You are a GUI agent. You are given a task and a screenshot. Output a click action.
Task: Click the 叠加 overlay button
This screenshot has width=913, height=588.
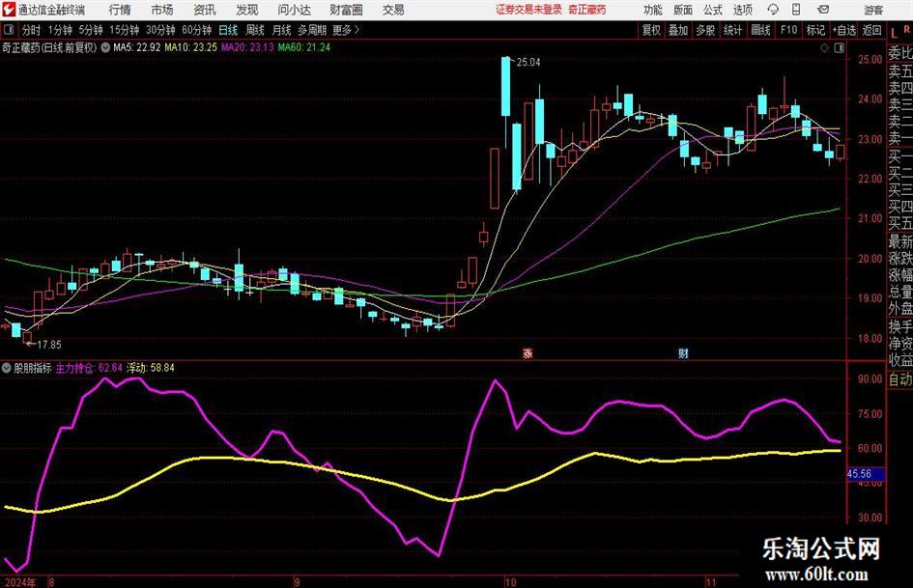pos(678,30)
